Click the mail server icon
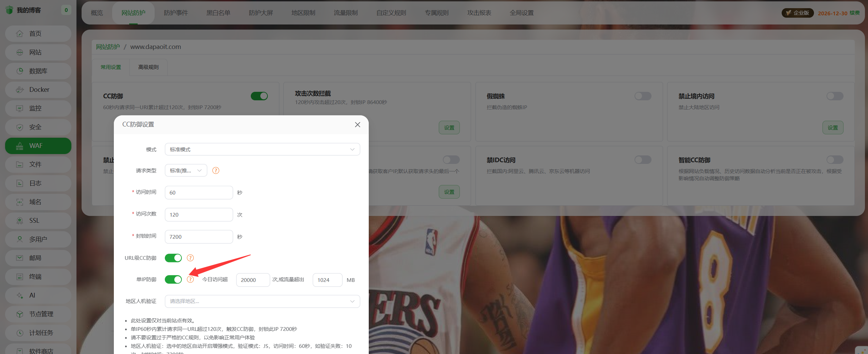Image resolution: width=868 pixels, height=354 pixels. pos(20,258)
